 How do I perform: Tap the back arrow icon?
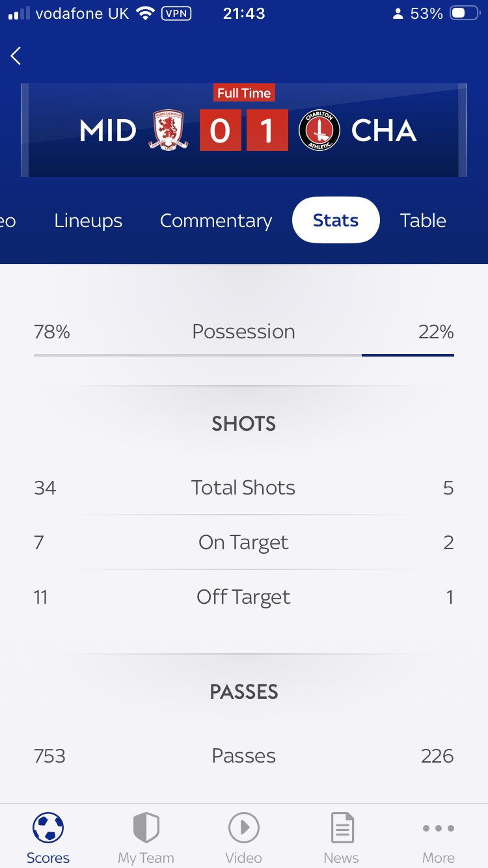click(x=16, y=56)
